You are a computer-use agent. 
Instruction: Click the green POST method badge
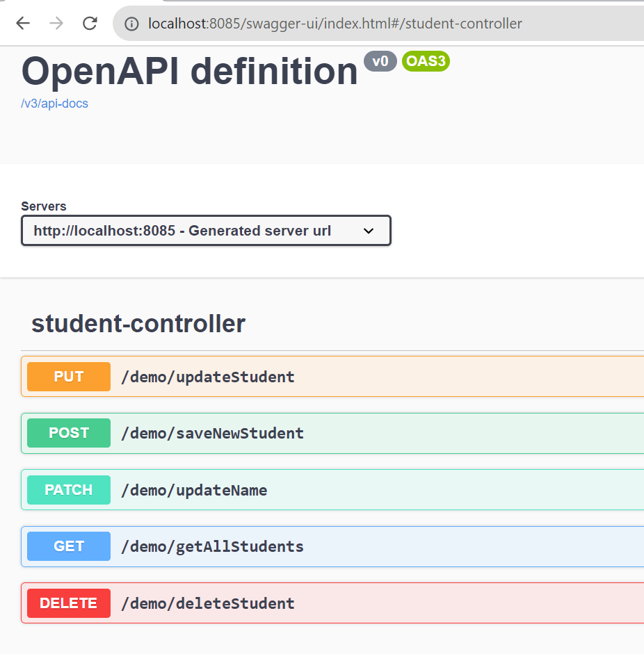[x=69, y=433]
